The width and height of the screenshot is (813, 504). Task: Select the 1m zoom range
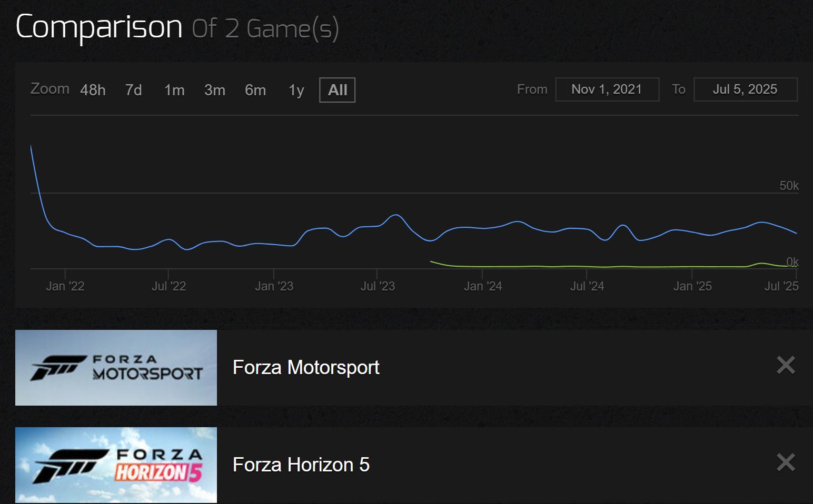174,90
